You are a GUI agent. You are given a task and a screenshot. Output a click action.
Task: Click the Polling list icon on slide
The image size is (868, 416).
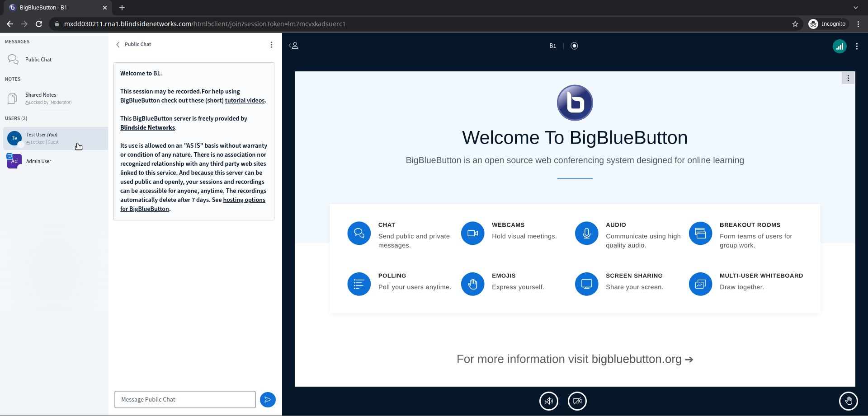pyautogui.click(x=359, y=284)
